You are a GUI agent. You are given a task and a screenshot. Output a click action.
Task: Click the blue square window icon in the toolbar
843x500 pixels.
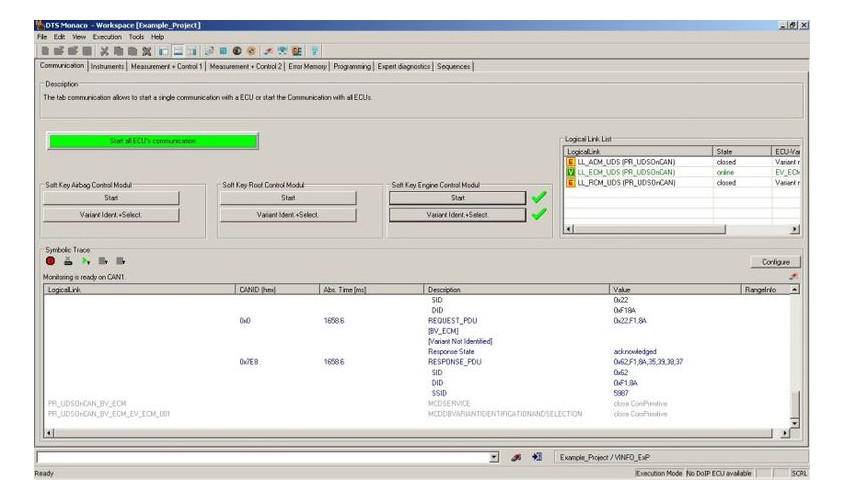coord(223,51)
